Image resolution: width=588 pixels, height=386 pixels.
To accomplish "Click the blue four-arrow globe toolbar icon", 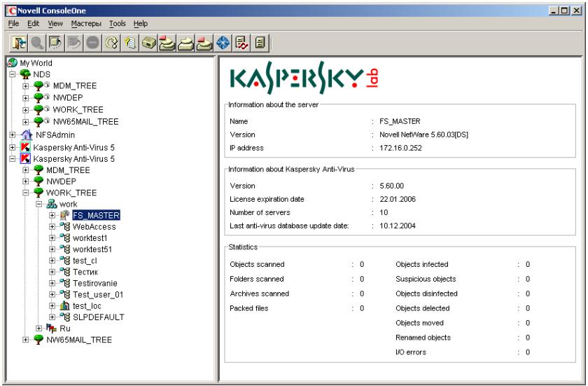I will [x=223, y=43].
